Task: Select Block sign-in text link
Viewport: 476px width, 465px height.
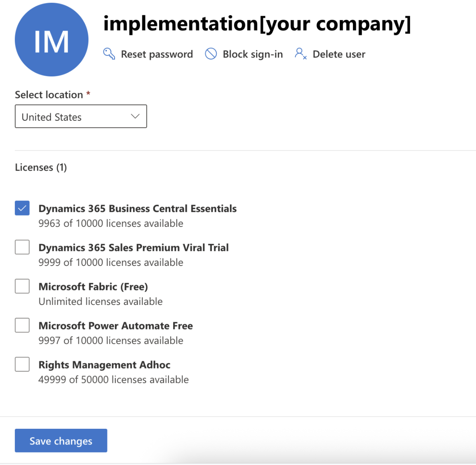Action: click(x=252, y=54)
